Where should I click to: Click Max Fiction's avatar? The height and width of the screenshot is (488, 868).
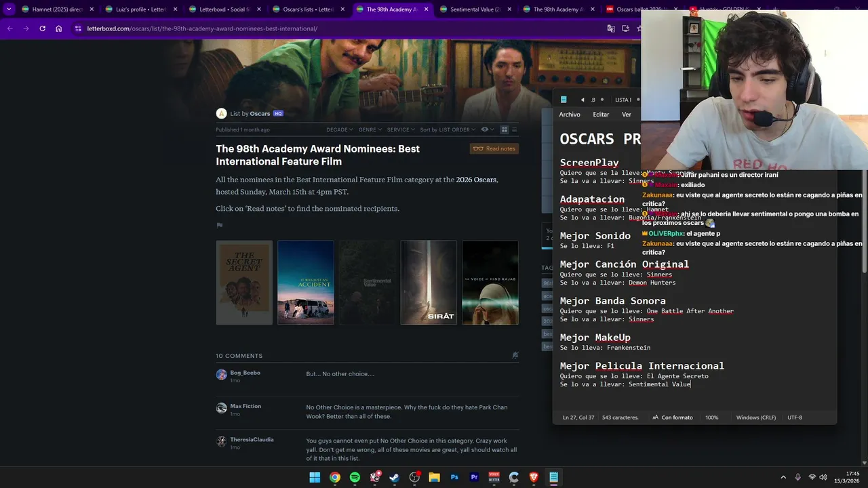tap(221, 408)
